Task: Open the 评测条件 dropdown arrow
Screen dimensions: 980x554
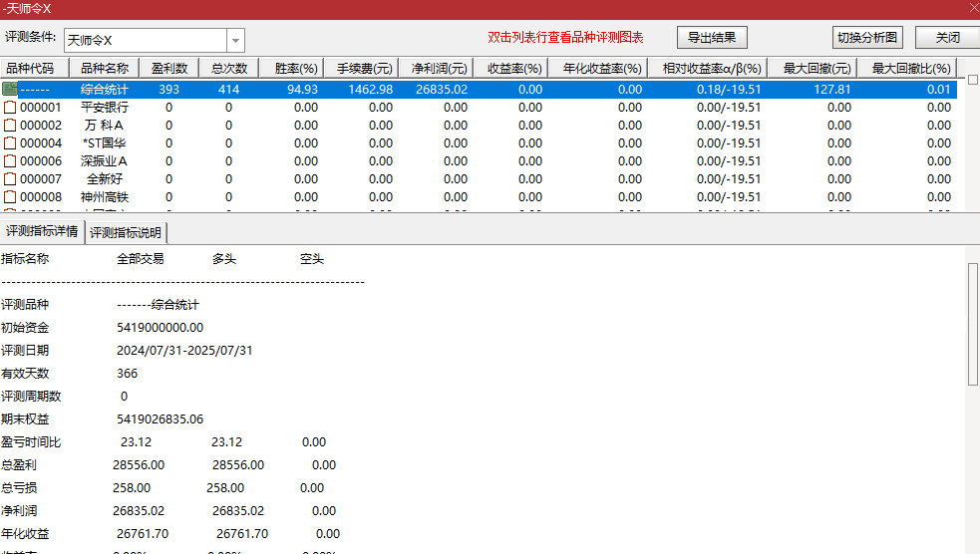Action: (236, 40)
